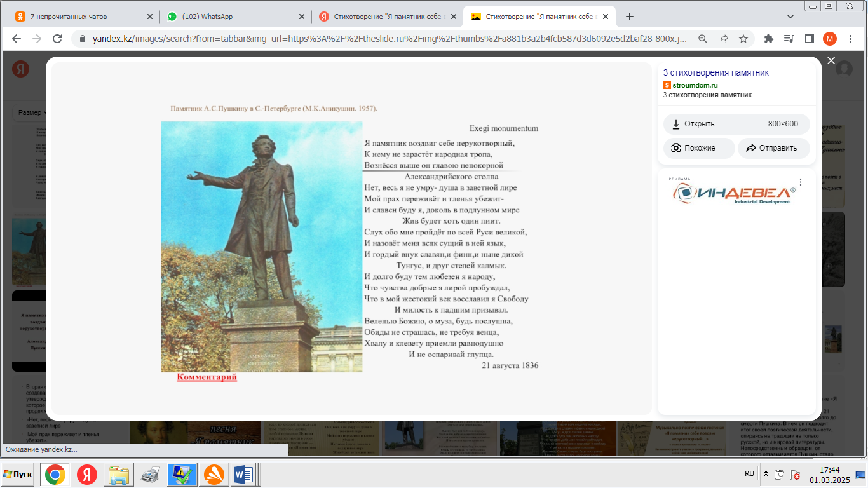
Task: Open the Пуск start menu
Action: [18, 475]
